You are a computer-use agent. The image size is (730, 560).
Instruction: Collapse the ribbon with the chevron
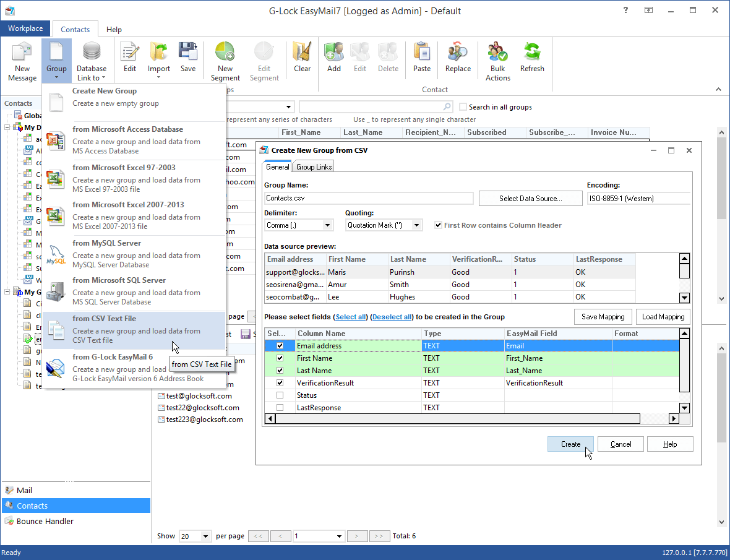pyautogui.click(x=718, y=89)
